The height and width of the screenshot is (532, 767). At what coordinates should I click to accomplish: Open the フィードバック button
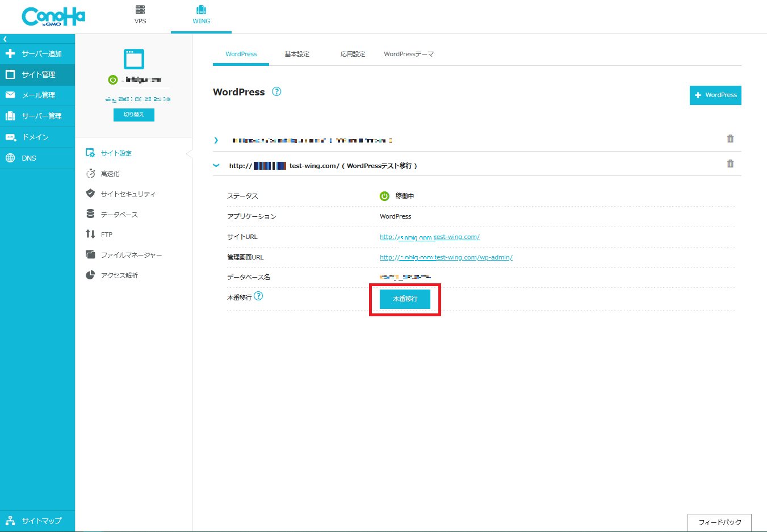point(719,522)
